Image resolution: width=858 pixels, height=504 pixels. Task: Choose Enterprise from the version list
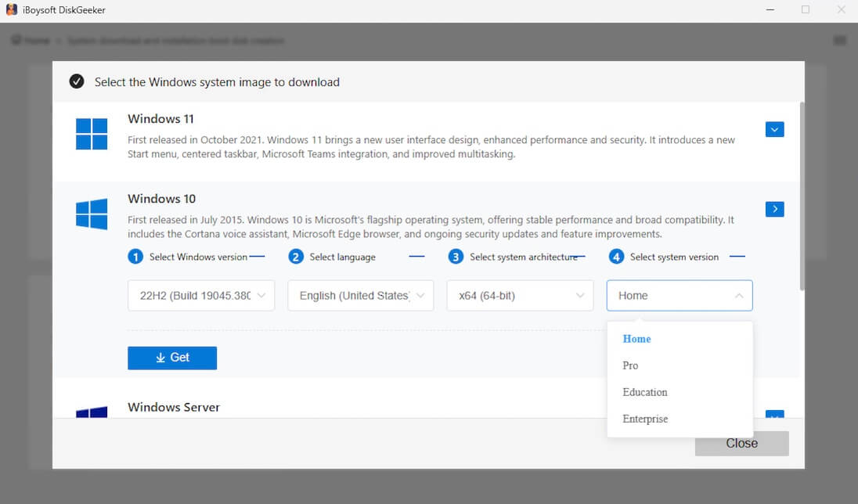tap(680, 419)
